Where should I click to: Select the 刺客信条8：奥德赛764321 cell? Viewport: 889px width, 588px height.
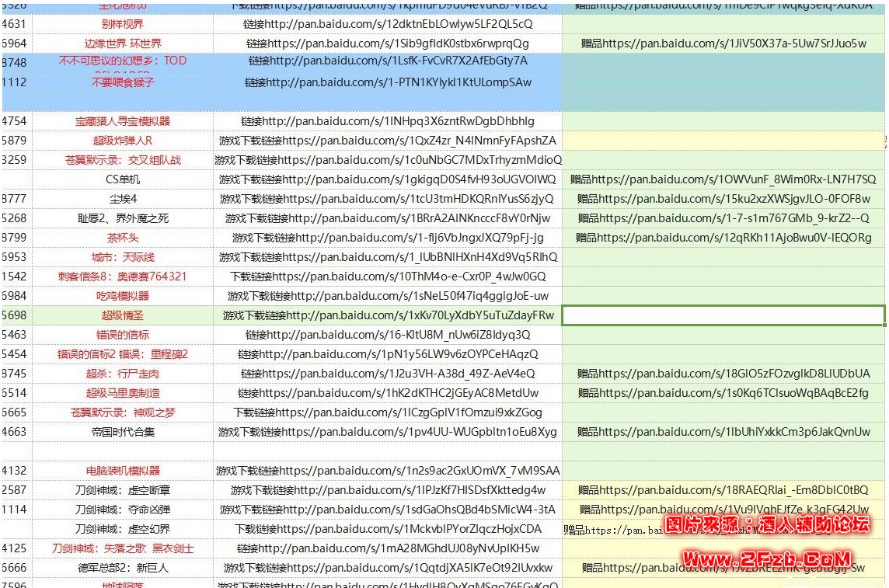pyautogui.click(x=123, y=277)
